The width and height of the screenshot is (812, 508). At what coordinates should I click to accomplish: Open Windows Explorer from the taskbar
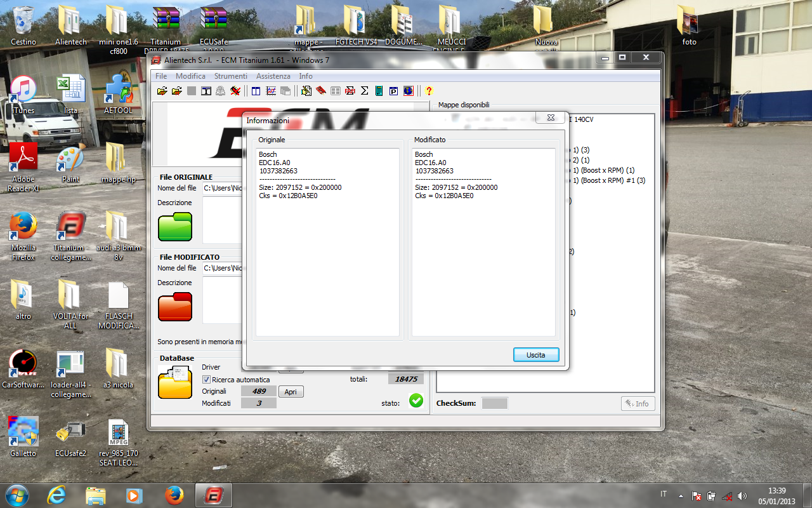(96, 495)
